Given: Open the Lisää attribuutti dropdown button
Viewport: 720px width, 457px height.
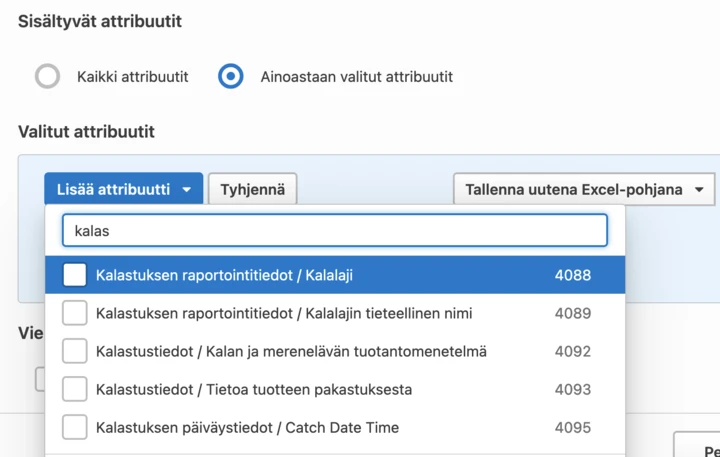Looking at the screenshot, I should (114, 189).
